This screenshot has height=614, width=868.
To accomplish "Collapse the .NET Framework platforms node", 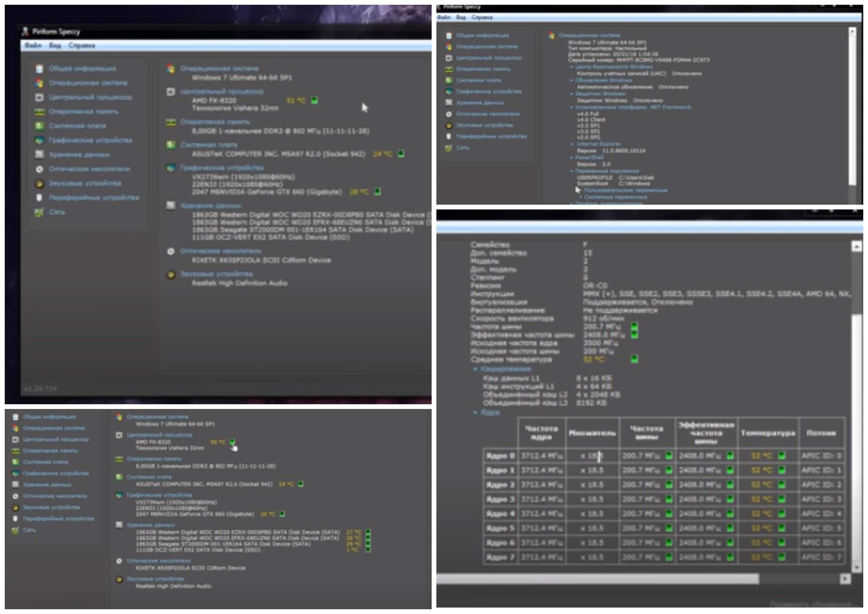I will [x=572, y=107].
